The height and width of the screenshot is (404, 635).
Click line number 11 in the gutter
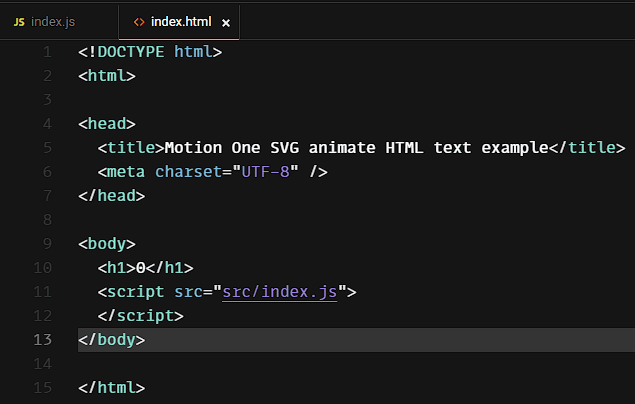point(43,292)
